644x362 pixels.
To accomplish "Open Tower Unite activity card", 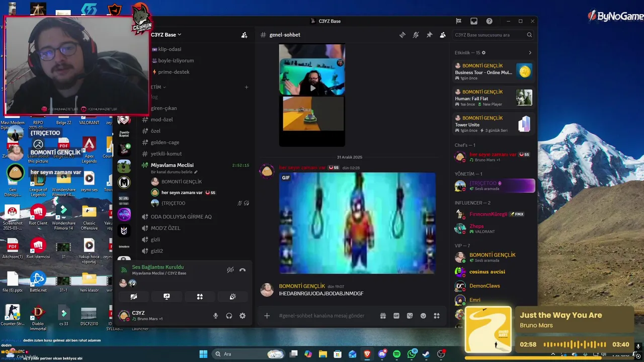I will pos(494,124).
